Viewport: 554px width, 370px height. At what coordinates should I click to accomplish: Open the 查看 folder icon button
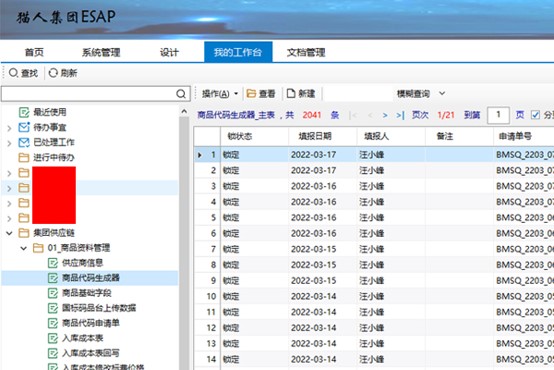click(x=251, y=93)
